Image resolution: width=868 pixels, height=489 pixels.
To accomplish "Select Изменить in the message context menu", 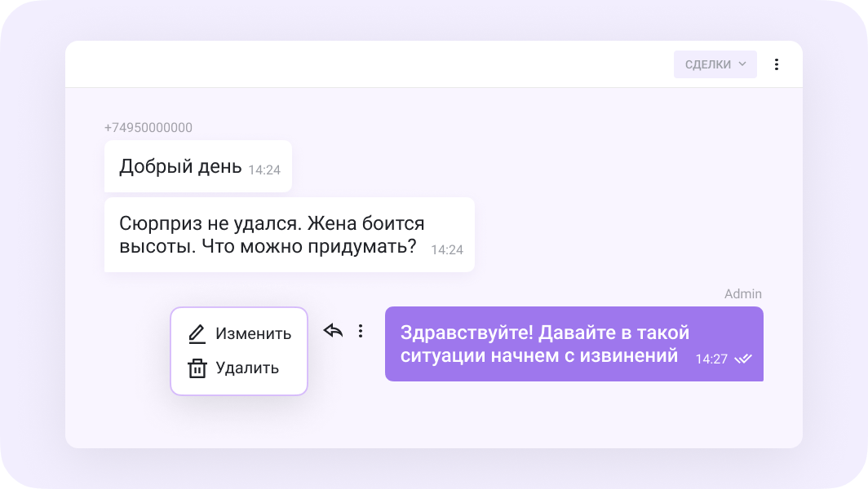I will [x=239, y=333].
